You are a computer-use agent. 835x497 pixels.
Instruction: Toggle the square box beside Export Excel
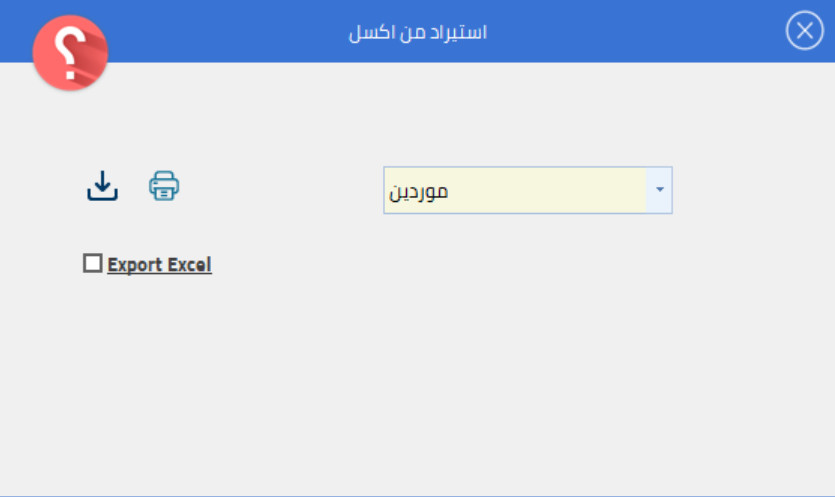coord(92,264)
